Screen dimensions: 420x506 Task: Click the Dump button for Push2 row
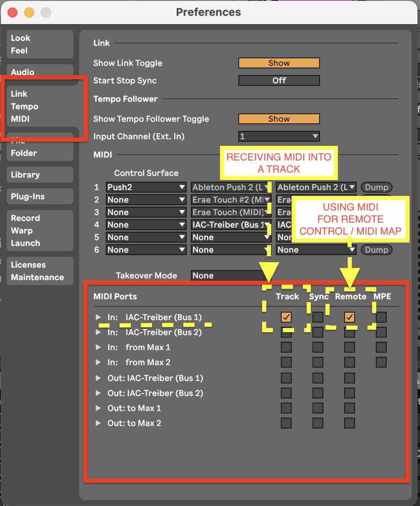pyautogui.click(x=376, y=187)
